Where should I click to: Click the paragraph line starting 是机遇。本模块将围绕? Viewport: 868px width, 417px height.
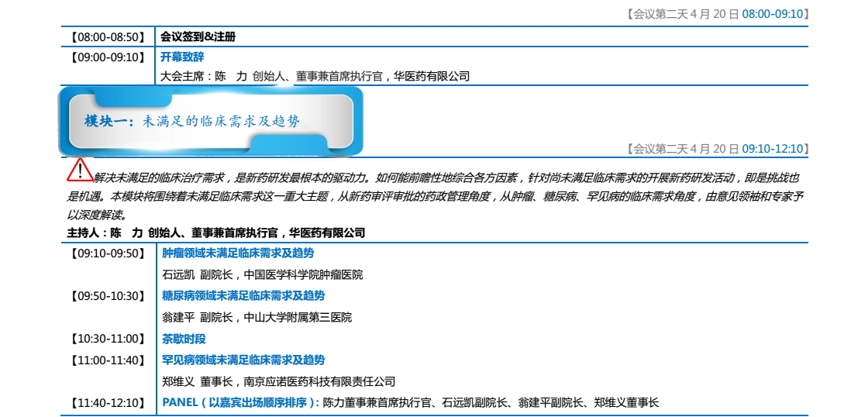[436, 197]
